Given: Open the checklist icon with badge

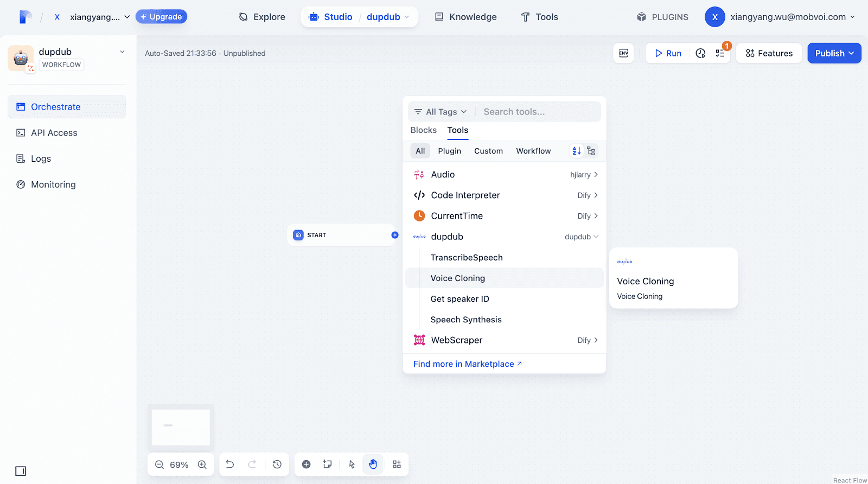Looking at the screenshot, I should coord(720,53).
